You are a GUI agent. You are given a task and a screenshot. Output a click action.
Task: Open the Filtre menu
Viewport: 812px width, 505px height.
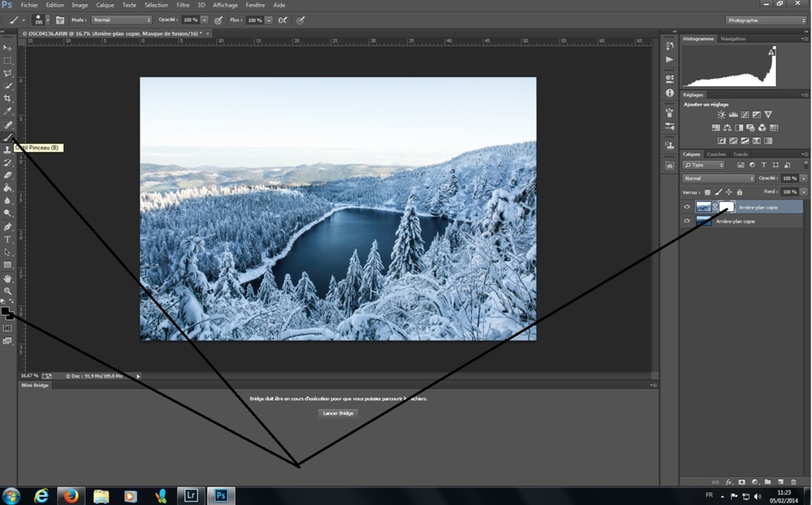click(x=183, y=5)
